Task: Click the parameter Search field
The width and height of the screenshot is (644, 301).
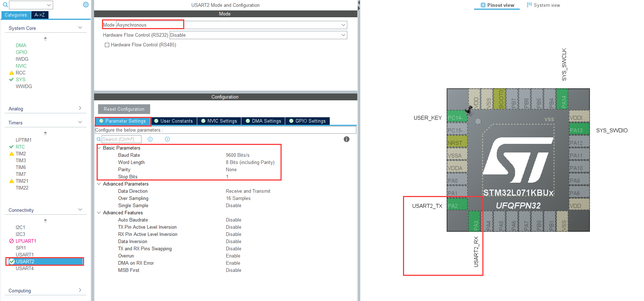Action: tap(121, 139)
